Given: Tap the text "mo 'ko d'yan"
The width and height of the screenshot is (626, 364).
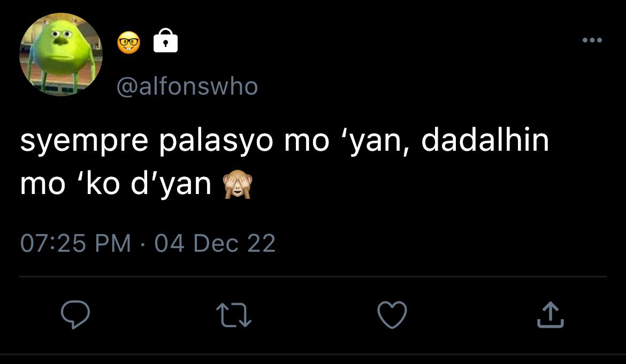Looking at the screenshot, I should [116, 184].
